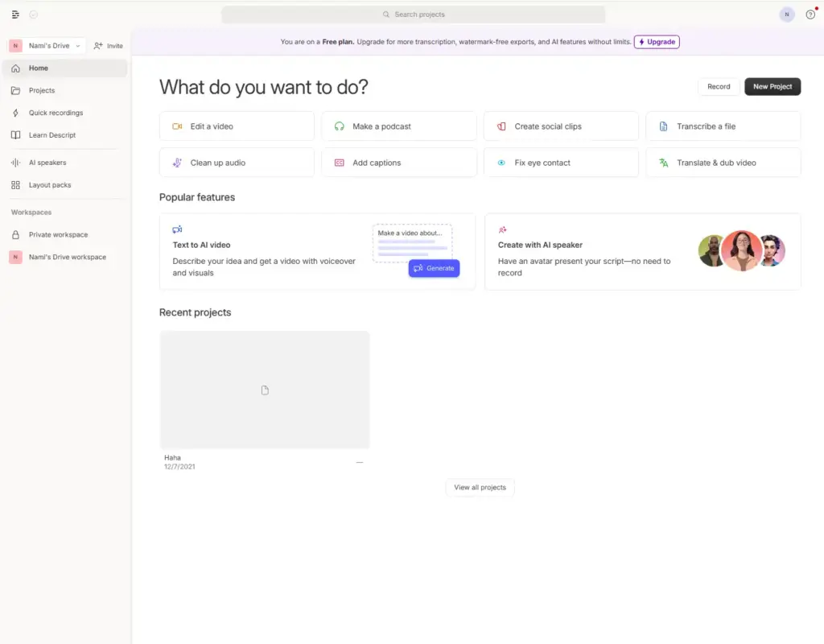This screenshot has width=824, height=644.
Task: Click the Edit a video camera icon
Action: [x=177, y=126]
